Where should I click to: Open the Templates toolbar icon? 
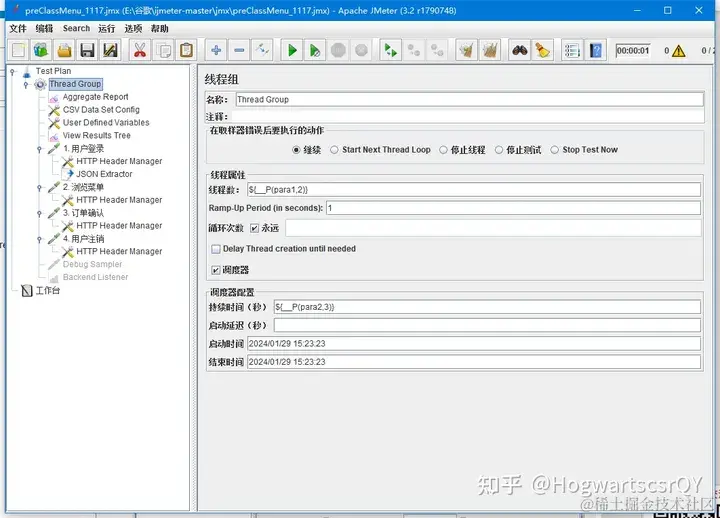(41, 50)
